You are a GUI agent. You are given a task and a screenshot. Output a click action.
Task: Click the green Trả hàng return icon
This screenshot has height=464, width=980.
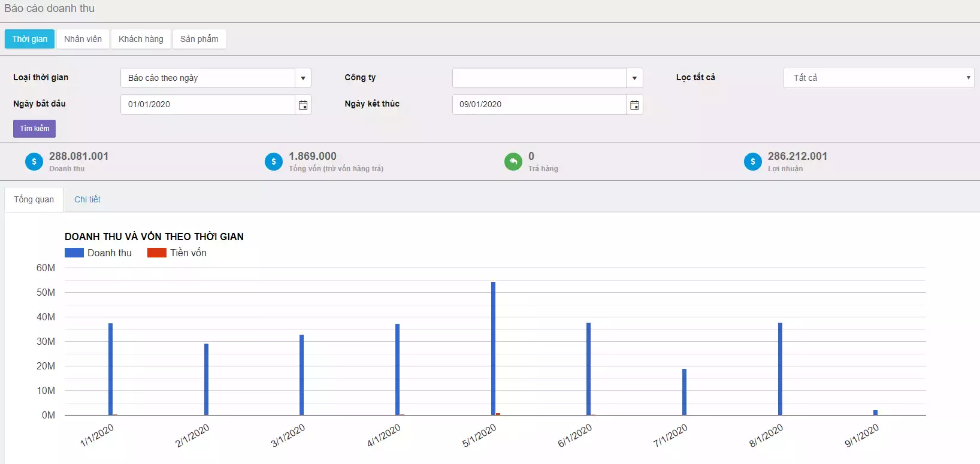(513, 162)
